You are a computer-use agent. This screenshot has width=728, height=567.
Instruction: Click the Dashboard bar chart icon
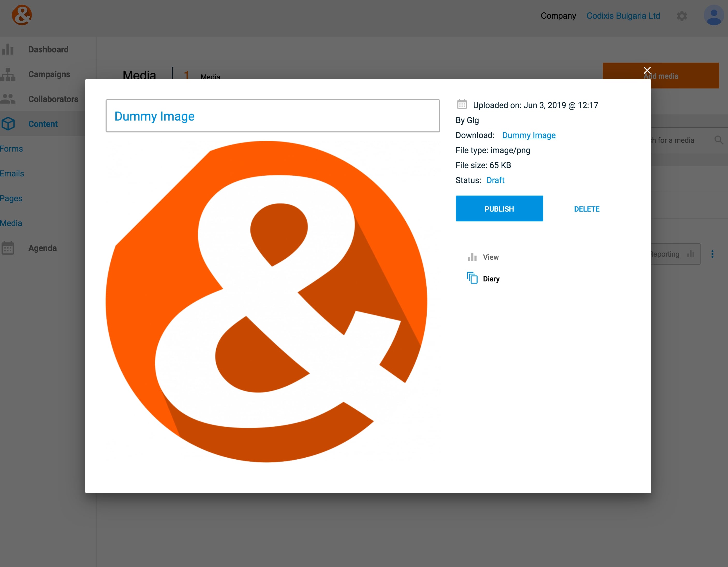8,49
